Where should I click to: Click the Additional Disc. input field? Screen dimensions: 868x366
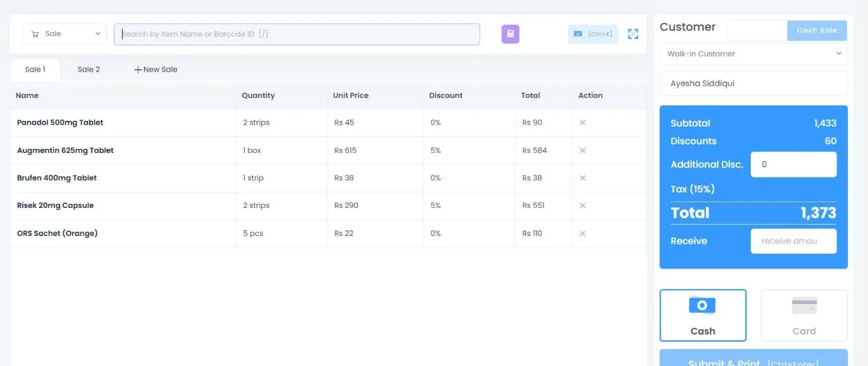point(794,164)
